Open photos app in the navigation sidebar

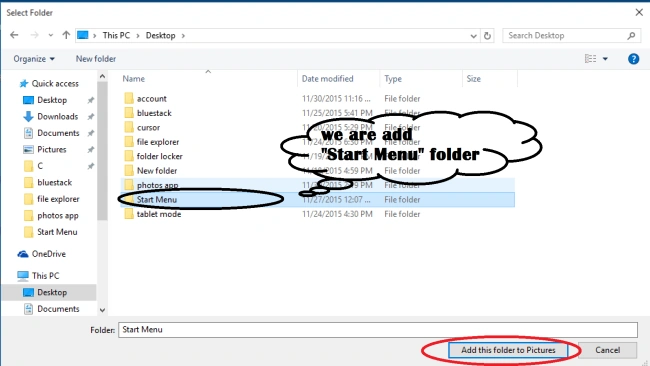(58, 216)
